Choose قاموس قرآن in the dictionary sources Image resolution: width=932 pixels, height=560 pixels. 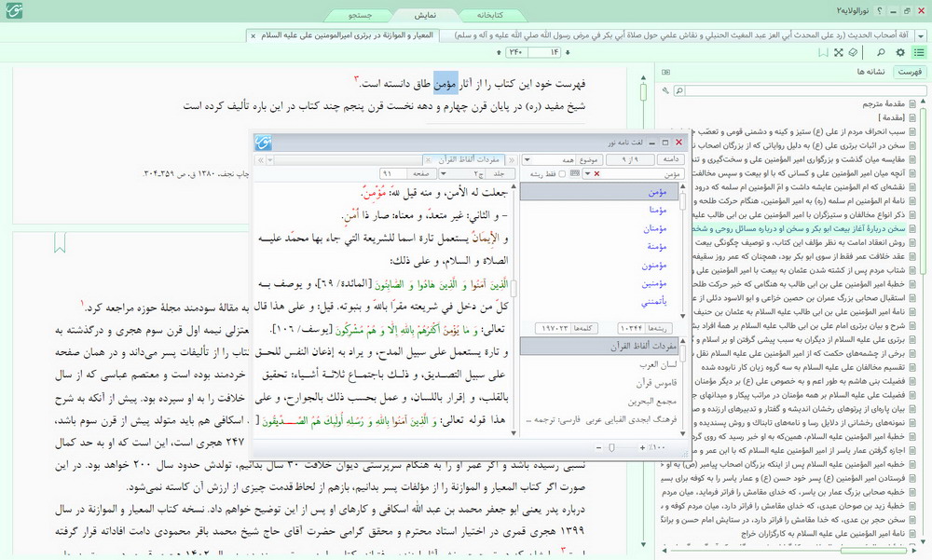(x=657, y=383)
